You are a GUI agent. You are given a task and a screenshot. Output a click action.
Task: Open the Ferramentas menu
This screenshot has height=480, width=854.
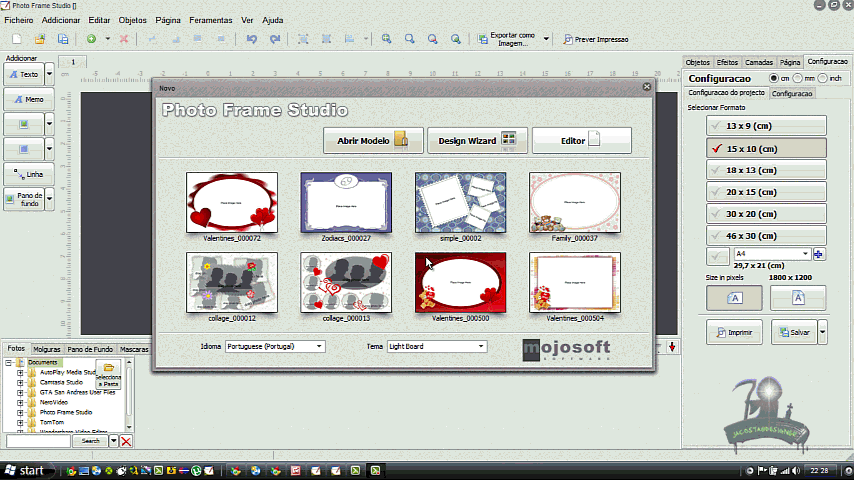210,20
